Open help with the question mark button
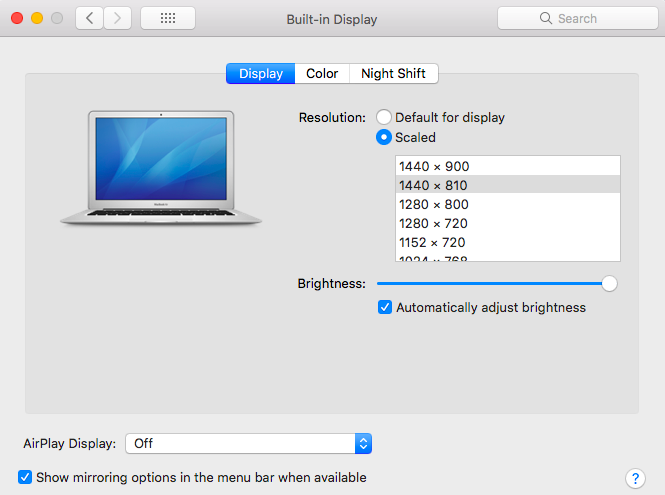The height and width of the screenshot is (495, 665). click(x=635, y=478)
